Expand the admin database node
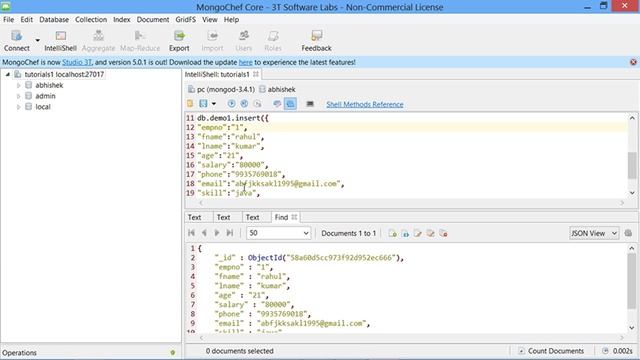640x360 pixels. point(18,96)
